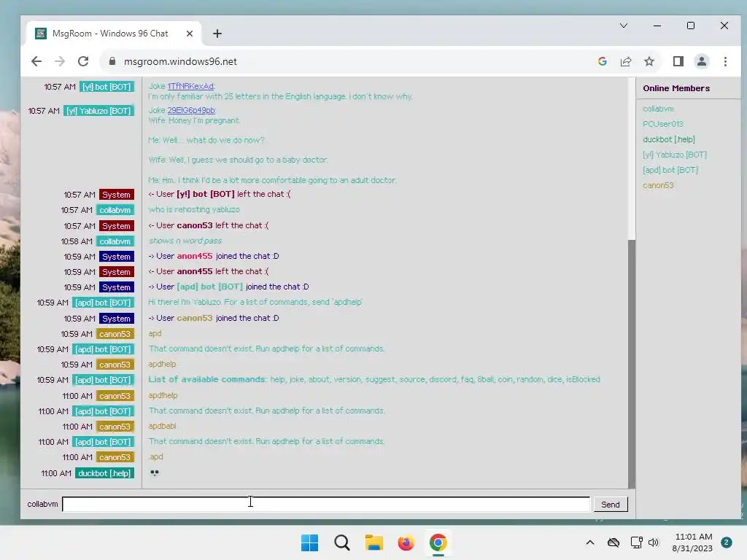Go back with the browser back arrow
Image resolution: width=747 pixels, height=560 pixels.
(x=36, y=61)
